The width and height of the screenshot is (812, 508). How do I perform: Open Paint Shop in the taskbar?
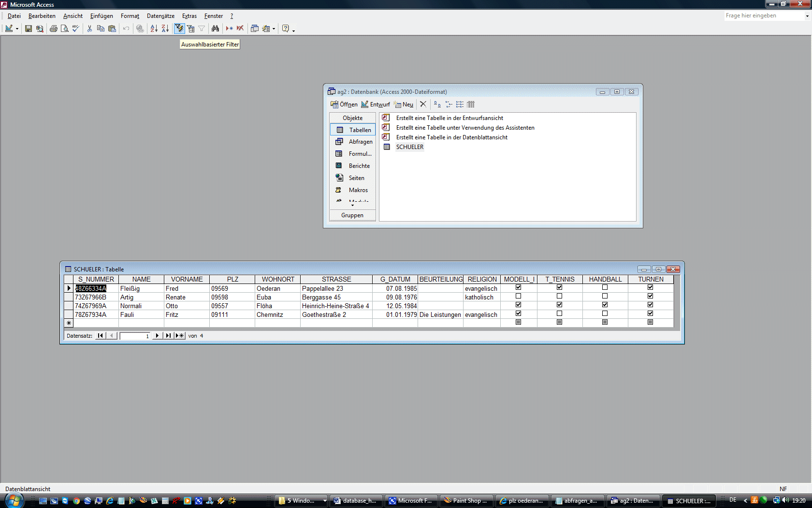(466, 501)
